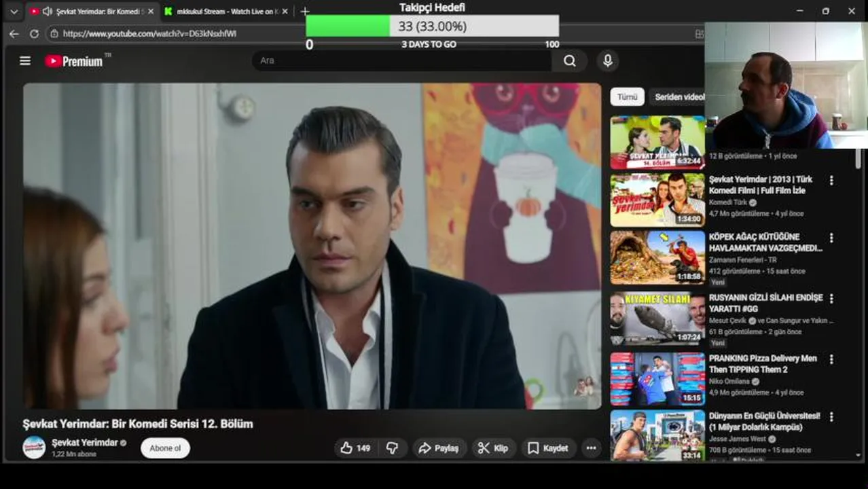868x489 pixels.
Task: Create a clip with Klip button
Action: [494, 448]
